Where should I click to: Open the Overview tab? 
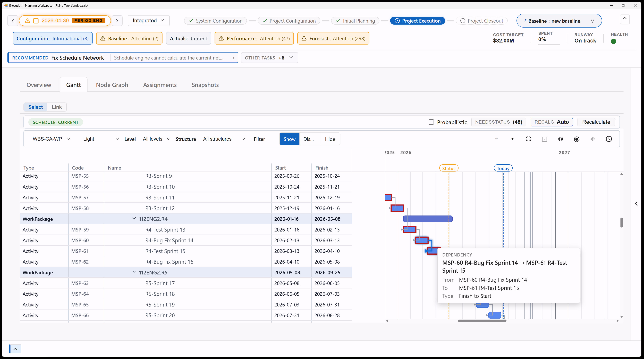[39, 85]
